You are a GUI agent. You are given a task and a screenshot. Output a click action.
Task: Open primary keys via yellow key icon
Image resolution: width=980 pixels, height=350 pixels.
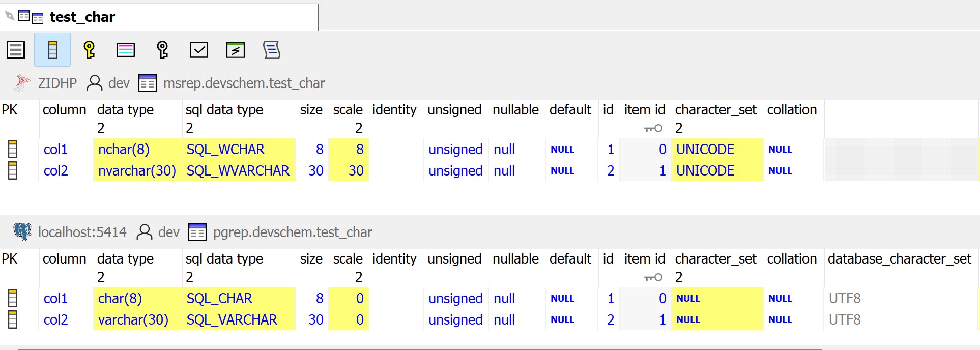point(89,50)
